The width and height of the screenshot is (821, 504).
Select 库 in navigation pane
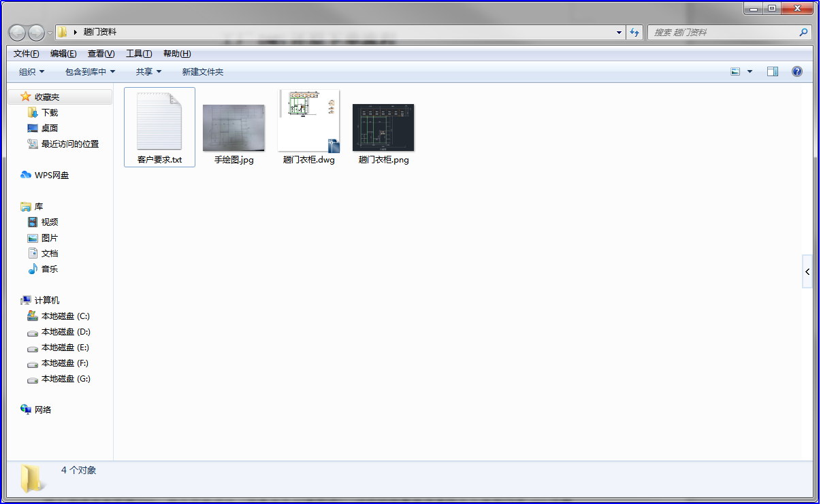click(x=39, y=207)
